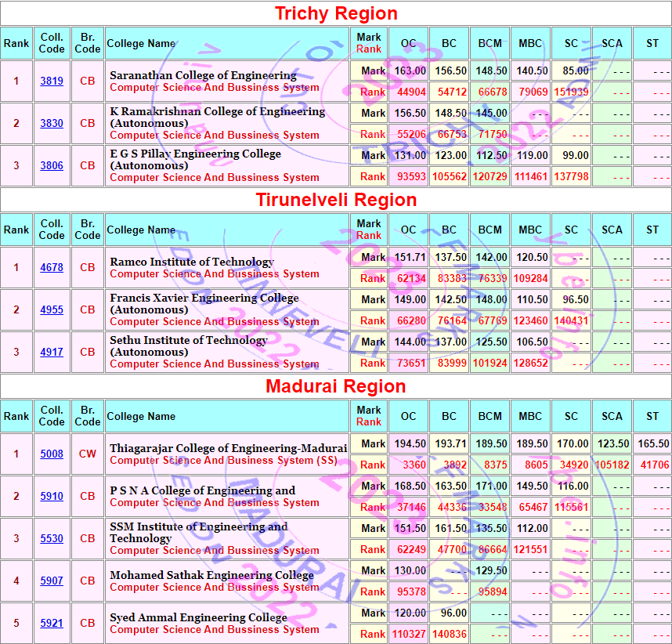
Task: Click the CW branch code cell
Action: [88, 454]
